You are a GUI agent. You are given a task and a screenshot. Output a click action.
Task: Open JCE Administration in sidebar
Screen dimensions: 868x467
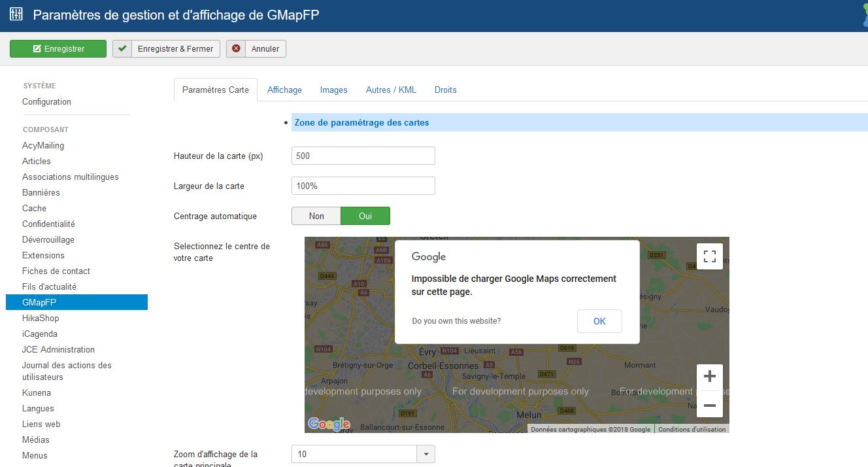pos(58,349)
